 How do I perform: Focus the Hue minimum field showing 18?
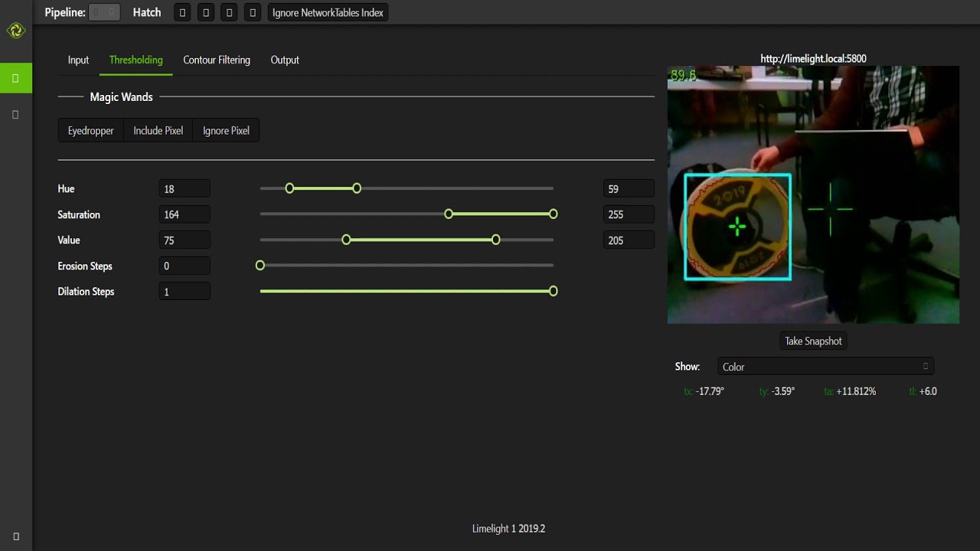click(185, 189)
